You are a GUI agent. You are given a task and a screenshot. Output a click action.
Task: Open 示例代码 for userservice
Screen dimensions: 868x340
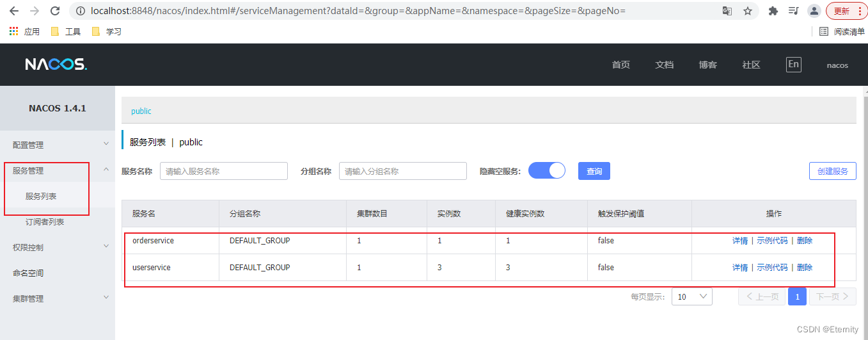click(773, 267)
